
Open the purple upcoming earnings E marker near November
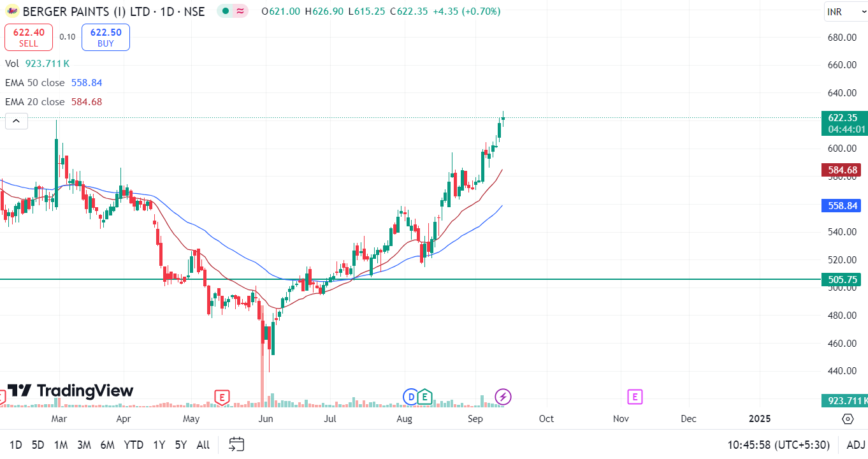click(635, 397)
